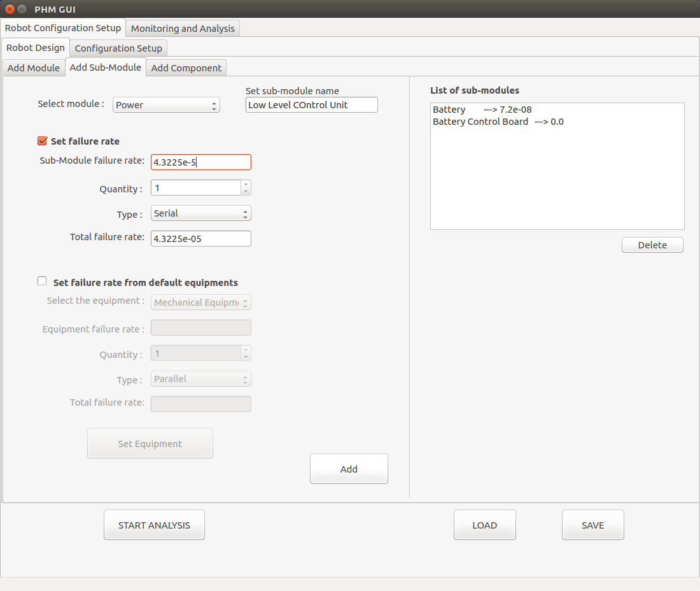This screenshot has height=591, width=700.
Task: Switch to the Monitoring and Analysis tab
Action: pos(183,29)
